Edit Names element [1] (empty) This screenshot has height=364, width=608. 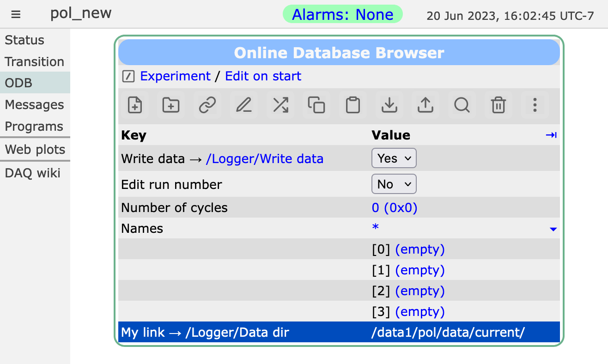point(420,270)
